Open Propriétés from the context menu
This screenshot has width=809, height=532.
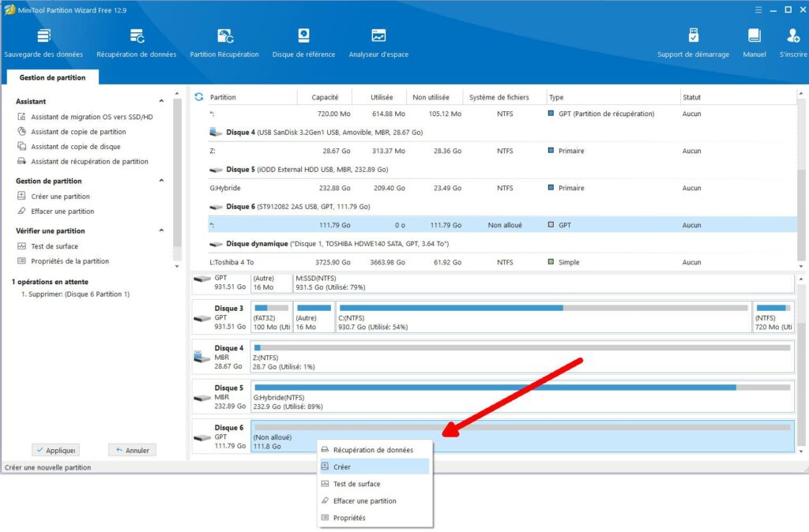pos(374,518)
